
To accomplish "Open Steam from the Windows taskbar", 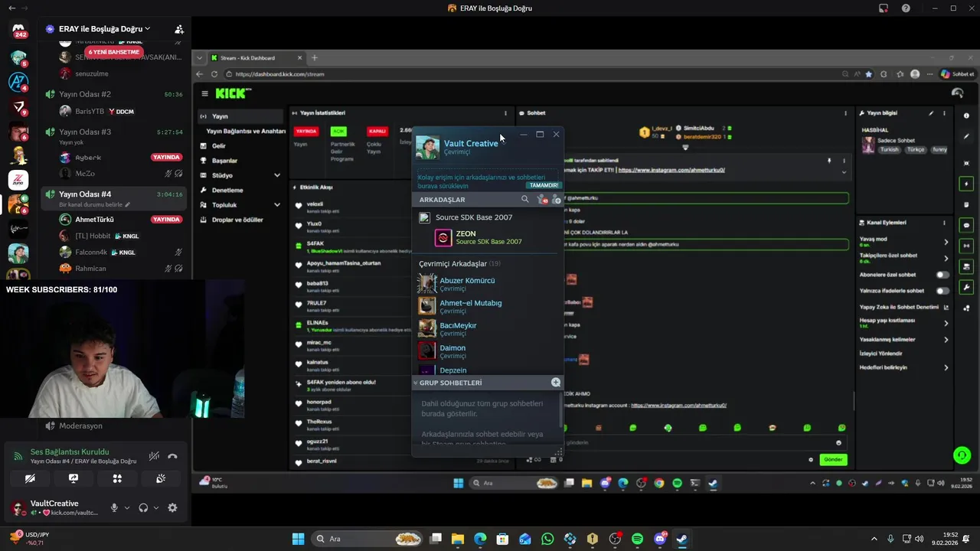I will point(682,540).
